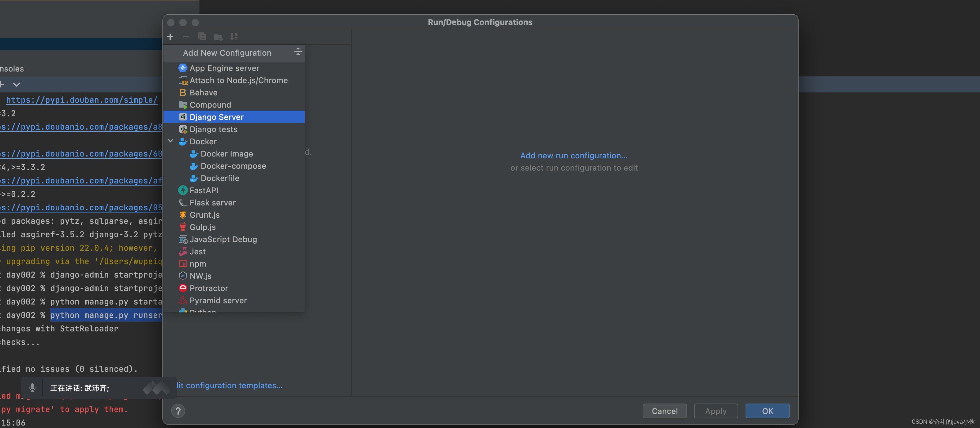The image size is (980, 428).
Task: Click the npm red square icon
Action: [x=183, y=264]
